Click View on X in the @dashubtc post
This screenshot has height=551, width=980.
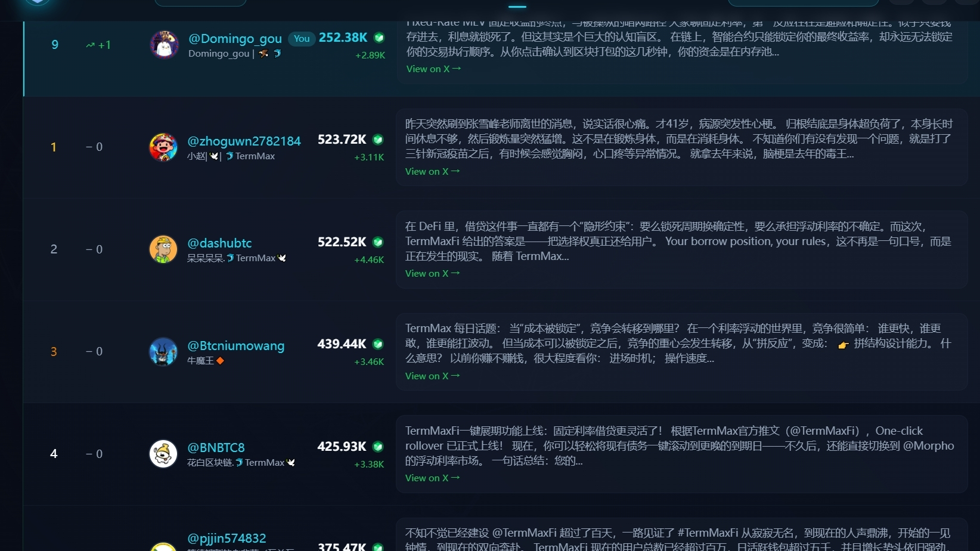(432, 274)
